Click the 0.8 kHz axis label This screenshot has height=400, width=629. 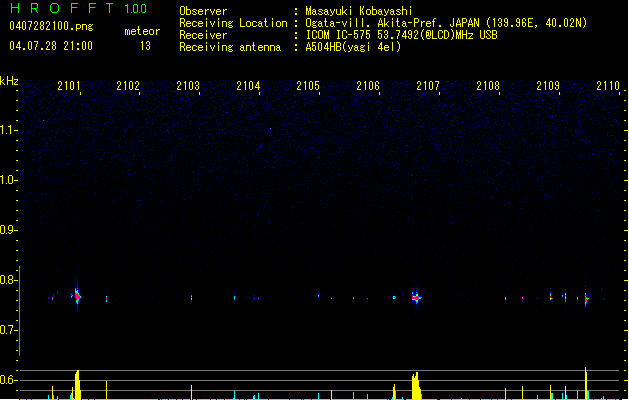click(x=8, y=280)
